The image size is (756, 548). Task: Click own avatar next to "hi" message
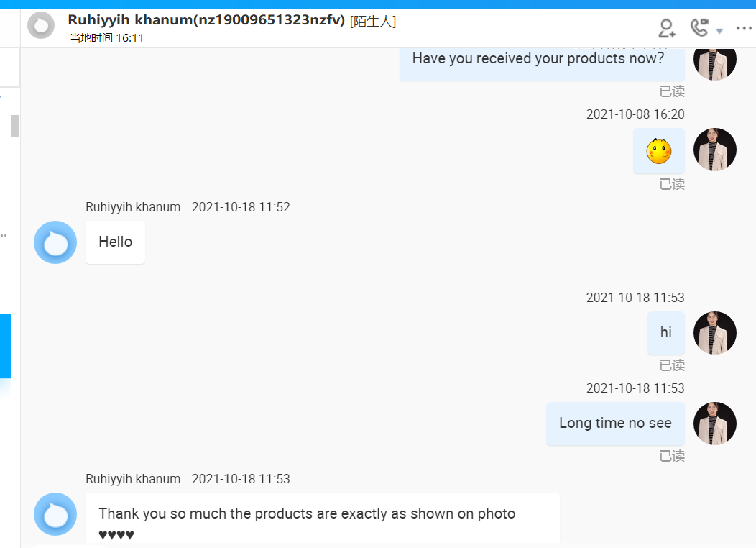(714, 333)
